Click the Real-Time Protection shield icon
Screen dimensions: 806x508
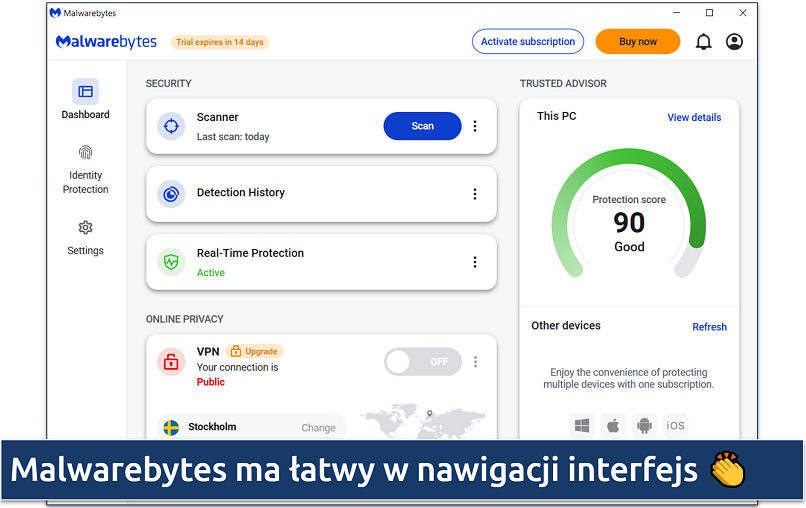click(171, 262)
